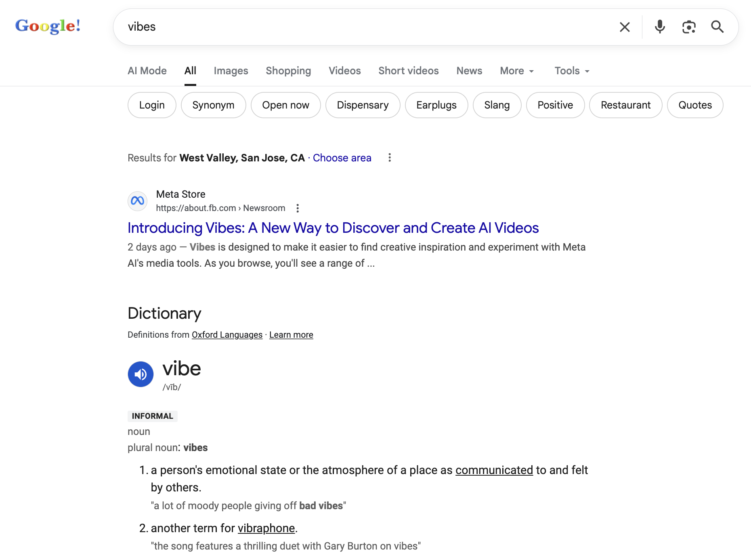
Task: Click the magnifying glass search icon
Action: click(717, 27)
